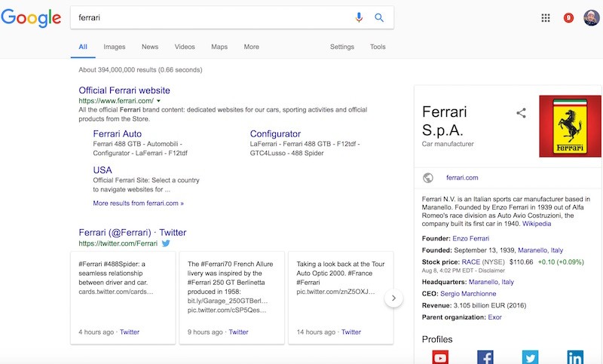
Task: Open the Wikipedia source link
Action: pyautogui.click(x=537, y=224)
